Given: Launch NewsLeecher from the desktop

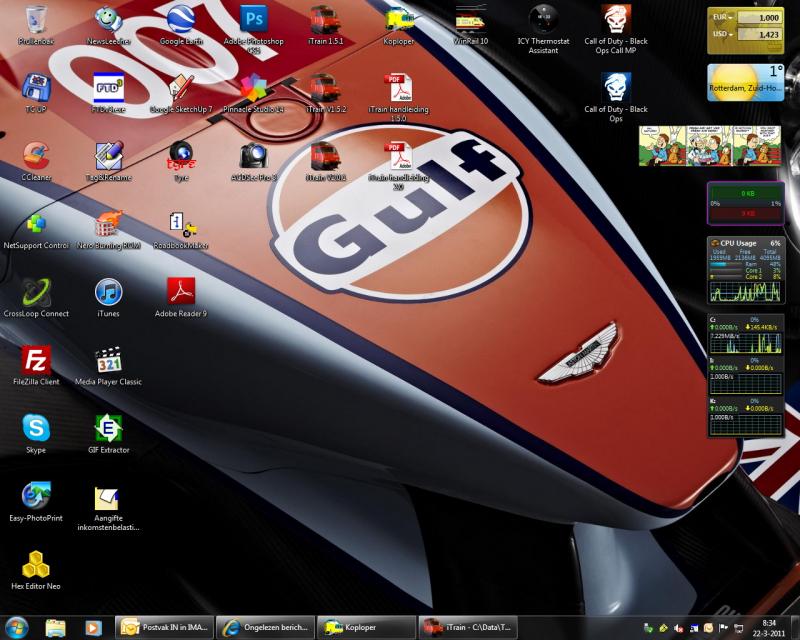Looking at the screenshot, I should 108,24.
